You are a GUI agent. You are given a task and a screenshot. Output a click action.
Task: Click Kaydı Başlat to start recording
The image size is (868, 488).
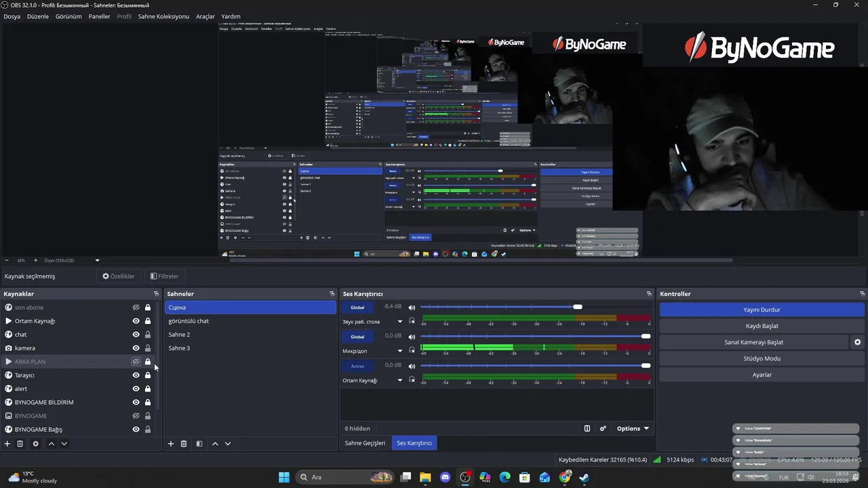click(762, 326)
